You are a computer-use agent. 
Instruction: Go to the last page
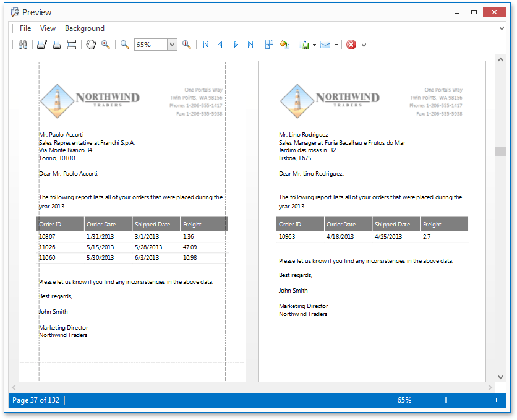tap(250, 45)
